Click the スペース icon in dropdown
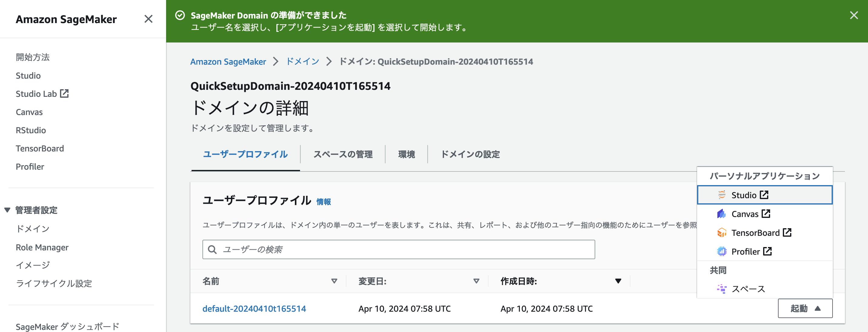This screenshot has height=332, width=868. [x=721, y=289]
